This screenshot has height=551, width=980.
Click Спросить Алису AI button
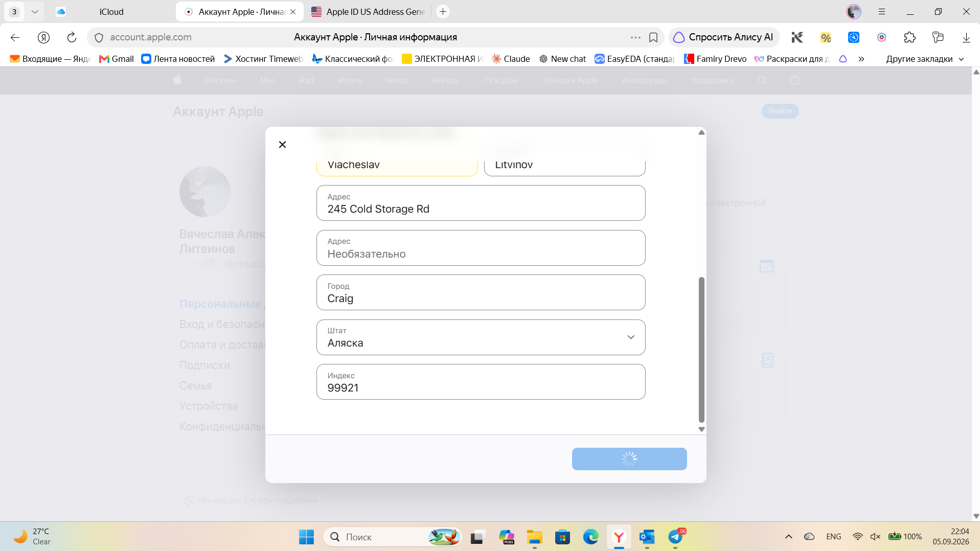[723, 37]
